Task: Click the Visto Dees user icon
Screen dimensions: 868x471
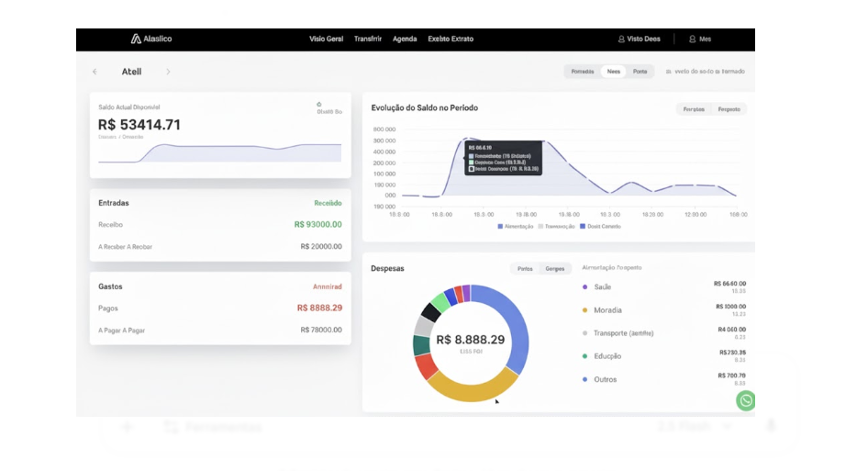Action: [x=621, y=39]
